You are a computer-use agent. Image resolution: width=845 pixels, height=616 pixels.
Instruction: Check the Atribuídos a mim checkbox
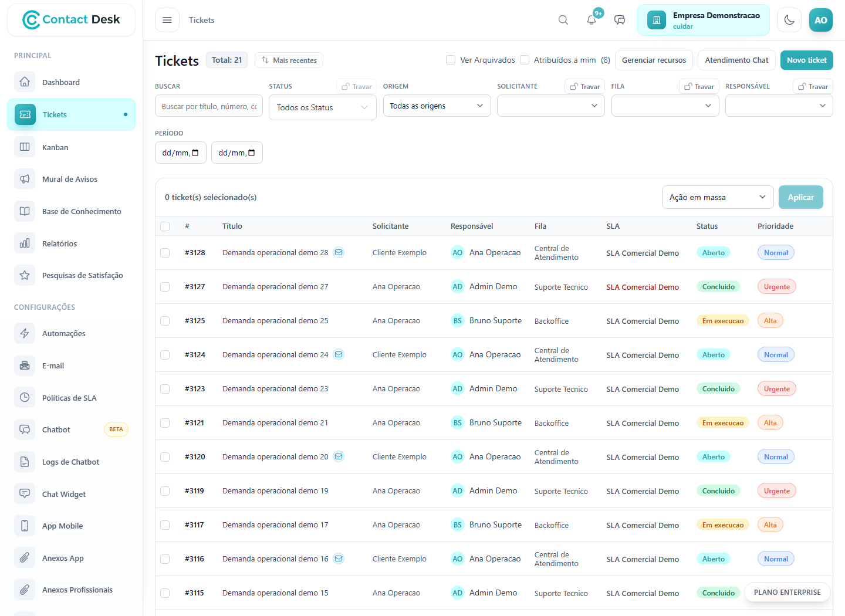tap(525, 60)
